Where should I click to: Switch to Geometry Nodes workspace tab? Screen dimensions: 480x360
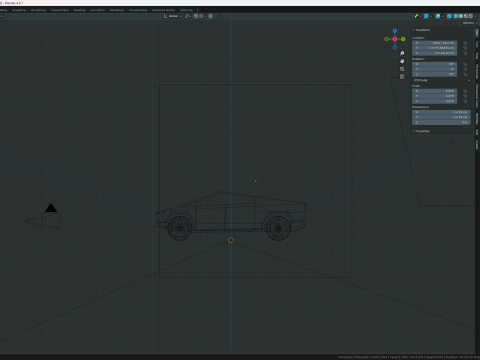click(163, 10)
